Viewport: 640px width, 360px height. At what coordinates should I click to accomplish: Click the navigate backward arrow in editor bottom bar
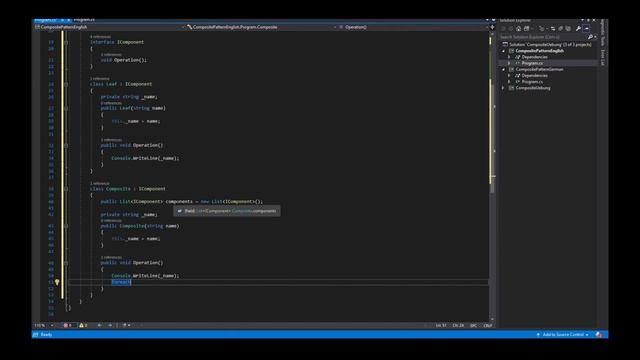tap(100, 325)
